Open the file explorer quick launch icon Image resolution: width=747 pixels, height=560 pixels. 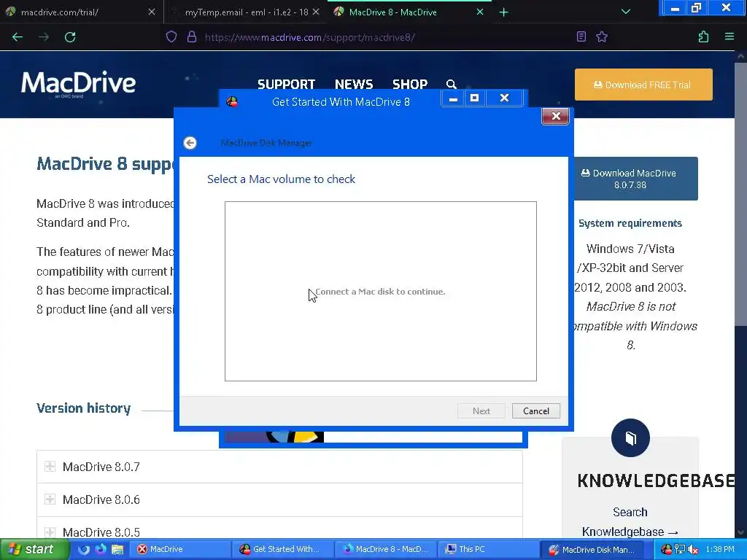(x=117, y=550)
